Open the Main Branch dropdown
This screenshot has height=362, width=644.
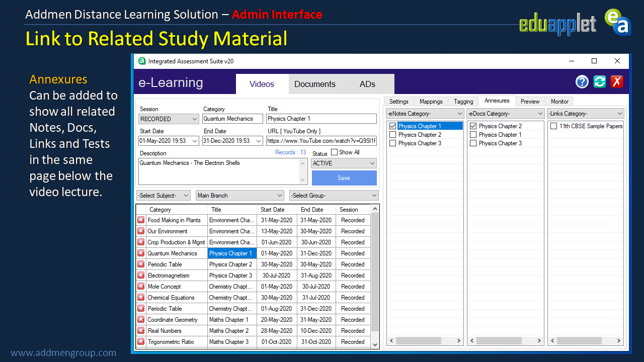(240, 196)
